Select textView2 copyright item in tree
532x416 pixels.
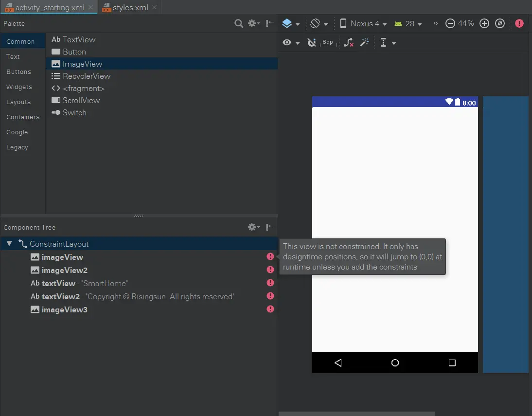pos(139,296)
